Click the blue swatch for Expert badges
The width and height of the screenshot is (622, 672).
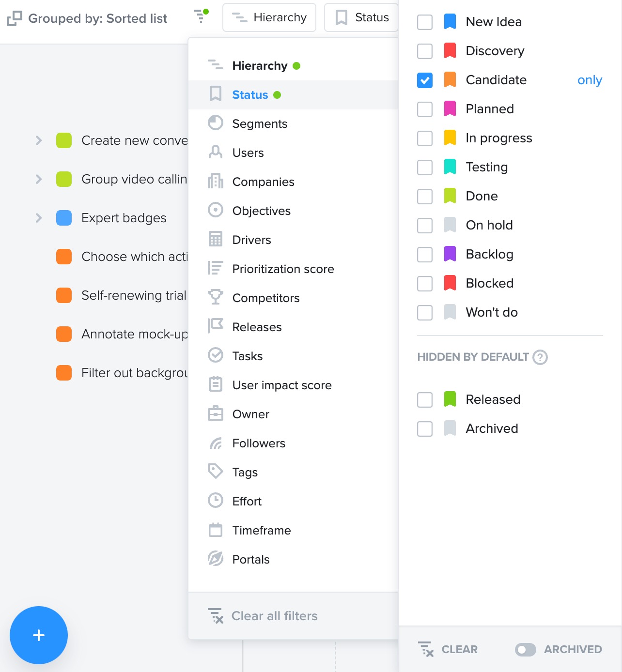tap(64, 218)
